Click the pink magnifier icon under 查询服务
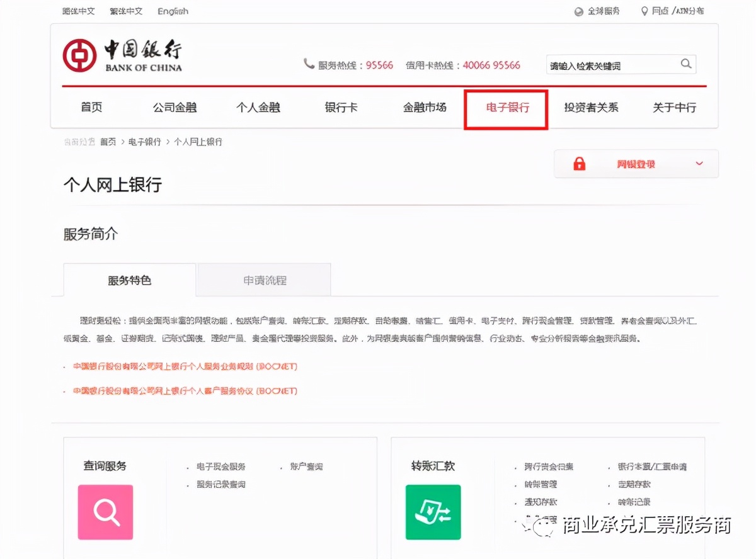Screen dimensions: 756x559 click(105, 512)
